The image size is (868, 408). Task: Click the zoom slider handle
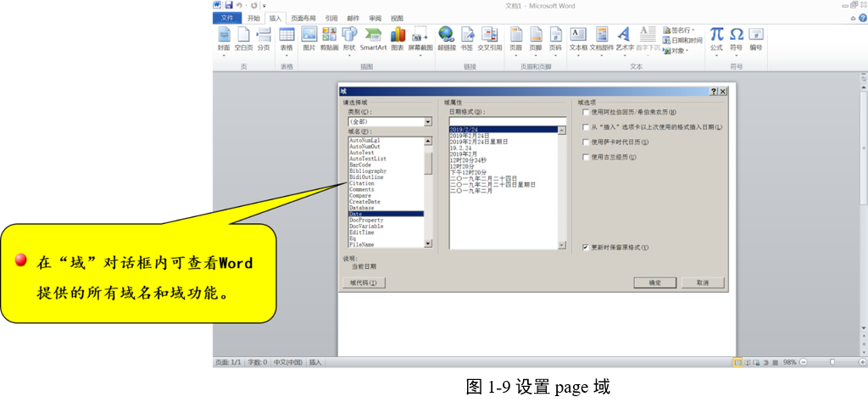coord(832,362)
